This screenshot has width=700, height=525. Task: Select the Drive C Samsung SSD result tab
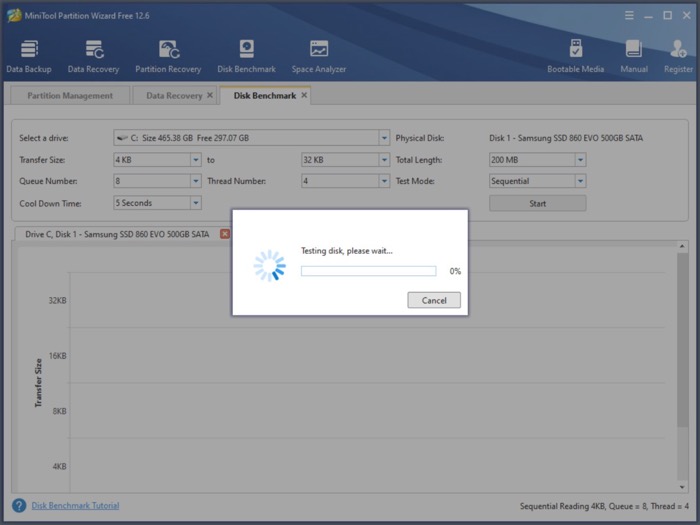117,234
